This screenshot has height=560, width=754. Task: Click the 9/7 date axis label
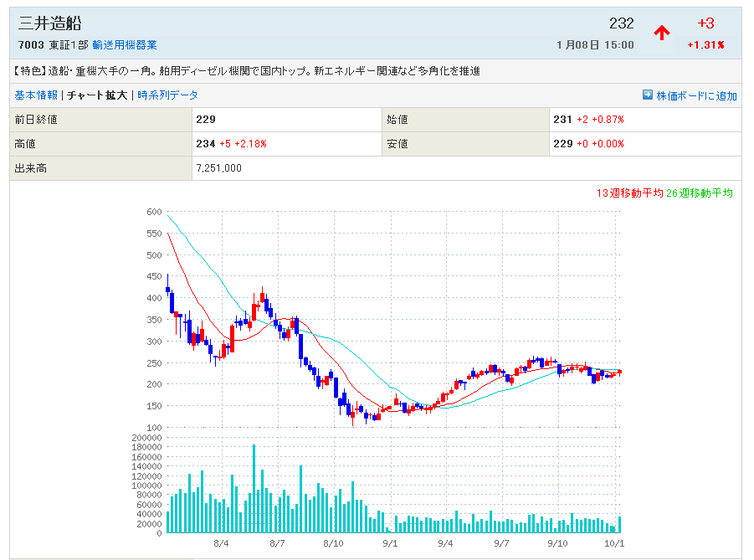click(x=501, y=543)
